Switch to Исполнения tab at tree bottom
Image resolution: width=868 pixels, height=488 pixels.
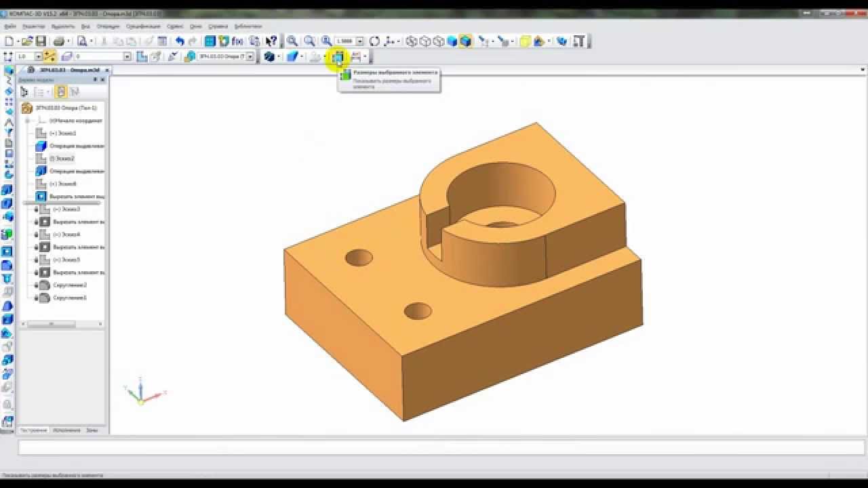(66, 430)
